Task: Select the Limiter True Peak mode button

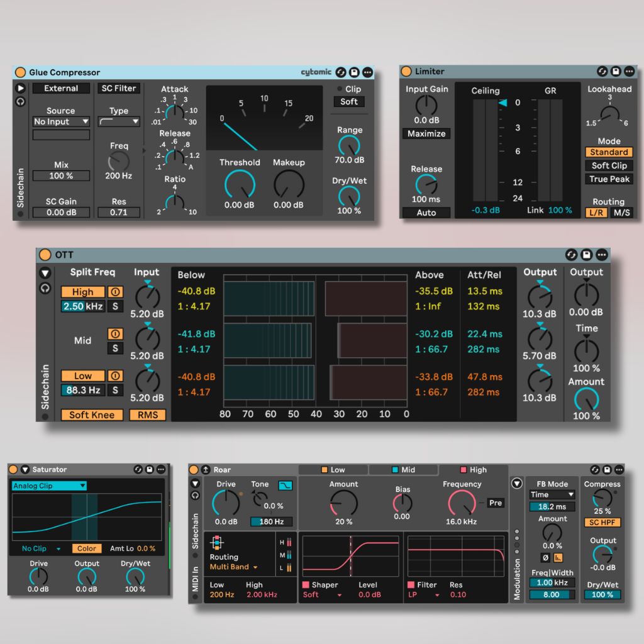Action: coord(609,179)
